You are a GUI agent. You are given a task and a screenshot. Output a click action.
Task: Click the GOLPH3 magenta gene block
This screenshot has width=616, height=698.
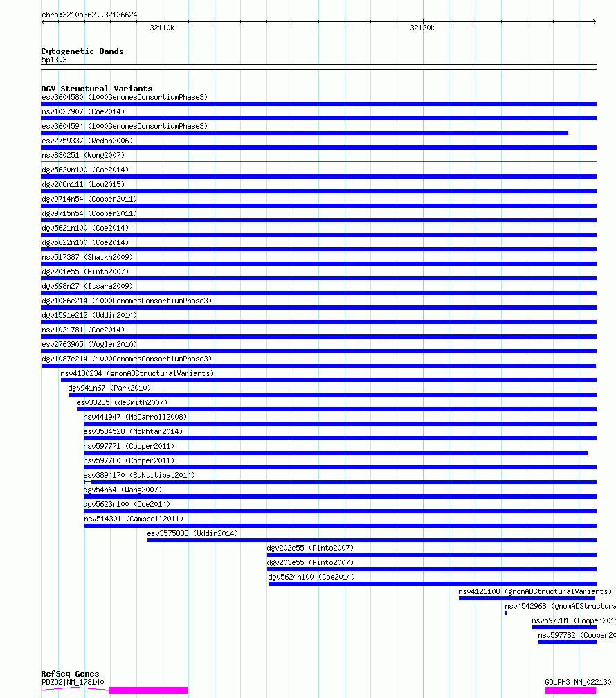point(570,690)
